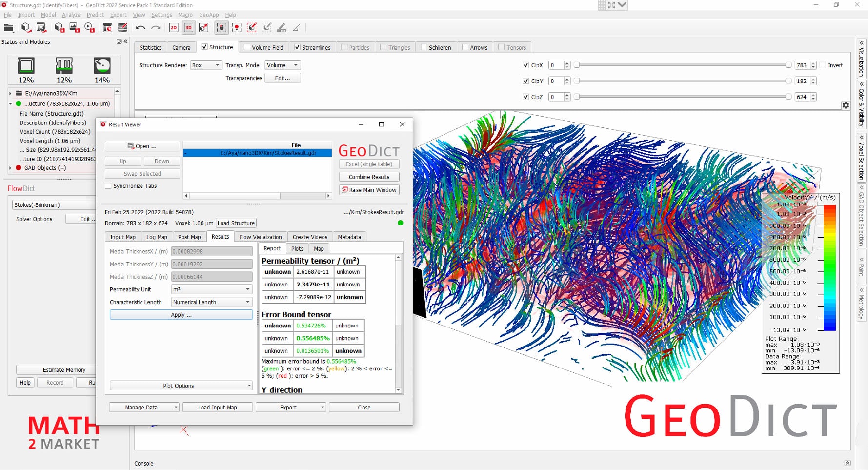Toggle the Streamlines checkbox on the Structure tab
This screenshot has width=868, height=470.
point(298,47)
